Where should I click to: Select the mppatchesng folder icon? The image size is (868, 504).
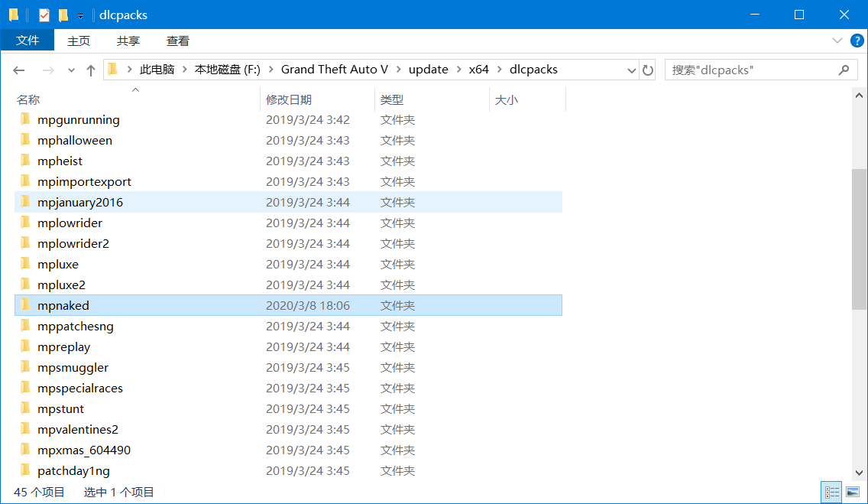(x=25, y=326)
